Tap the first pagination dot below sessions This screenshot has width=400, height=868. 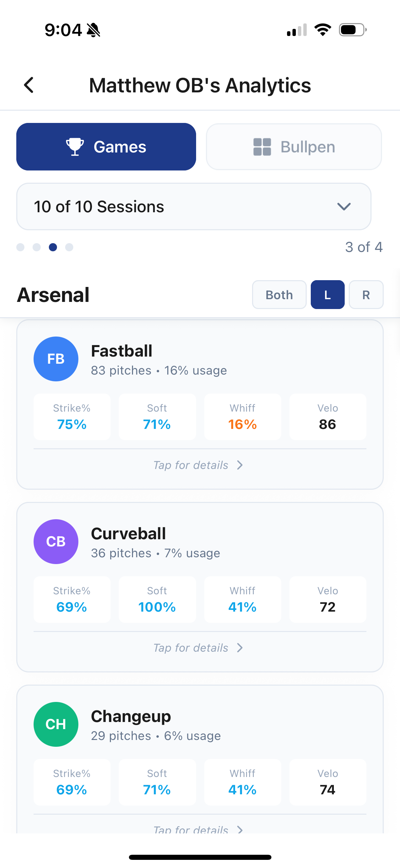click(x=20, y=247)
